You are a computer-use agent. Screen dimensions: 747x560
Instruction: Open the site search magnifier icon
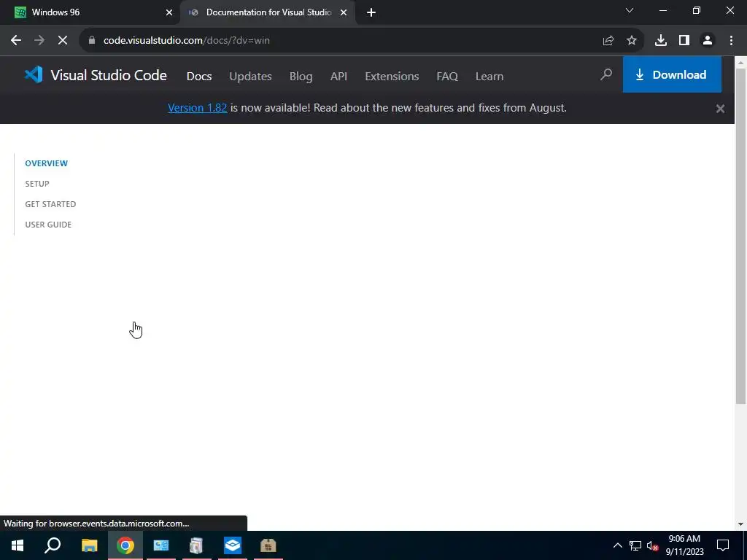click(x=606, y=74)
